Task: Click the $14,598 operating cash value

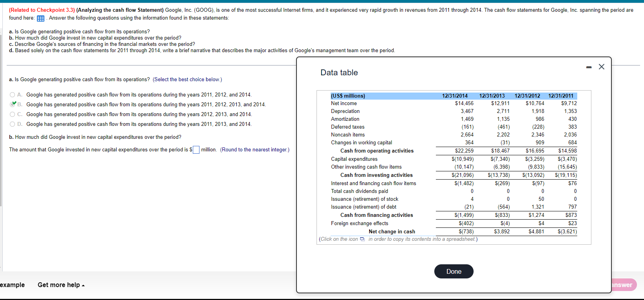Action: coord(567,151)
